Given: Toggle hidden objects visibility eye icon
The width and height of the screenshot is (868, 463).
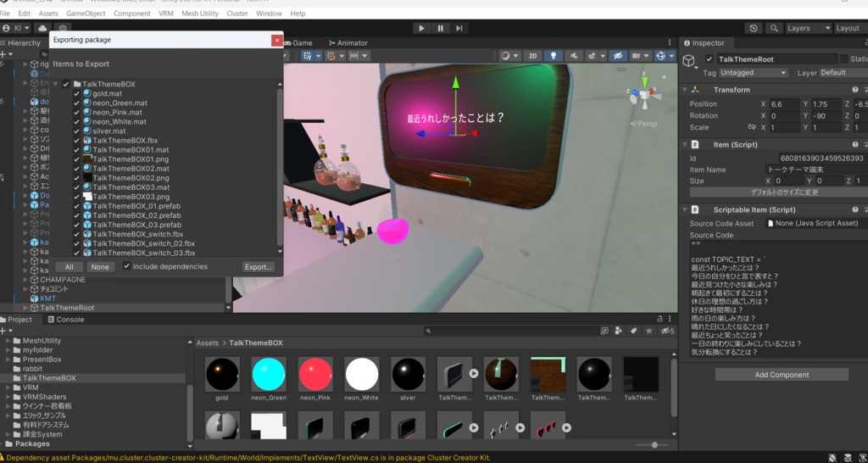Looking at the screenshot, I should tap(618, 56).
